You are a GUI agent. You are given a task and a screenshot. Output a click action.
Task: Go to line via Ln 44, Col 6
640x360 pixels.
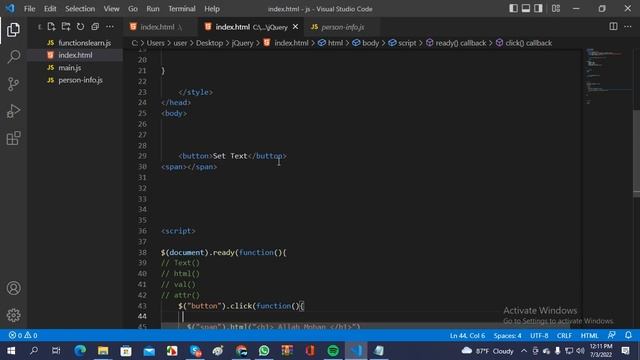[x=467, y=336]
